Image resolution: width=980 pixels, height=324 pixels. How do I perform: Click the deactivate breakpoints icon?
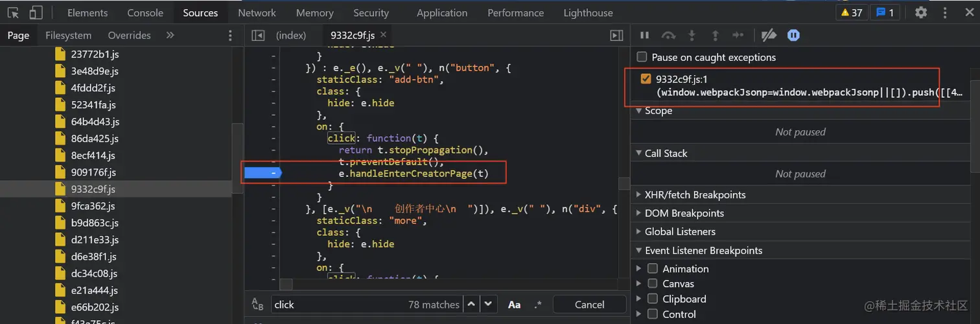point(769,36)
